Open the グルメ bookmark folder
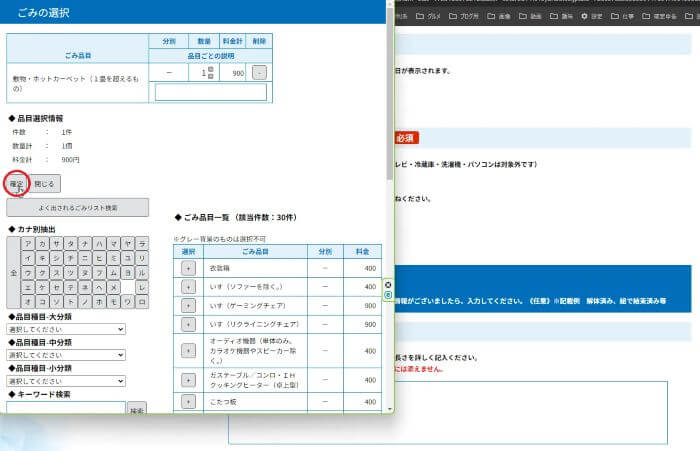The height and width of the screenshot is (451, 700). coord(428,16)
